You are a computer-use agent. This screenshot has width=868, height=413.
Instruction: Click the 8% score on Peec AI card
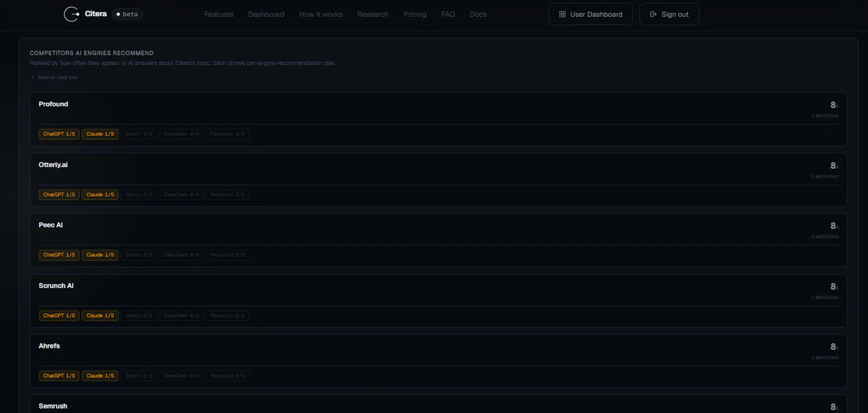tap(834, 226)
